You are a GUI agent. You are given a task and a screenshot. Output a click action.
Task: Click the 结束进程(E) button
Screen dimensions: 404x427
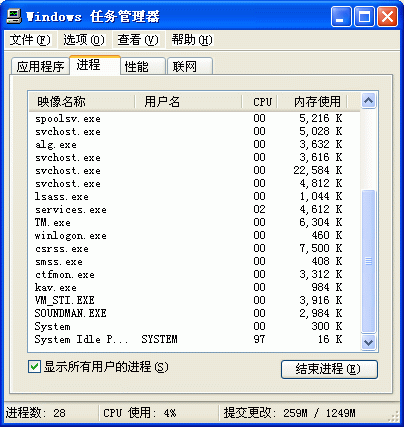pyautogui.click(x=329, y=369)
